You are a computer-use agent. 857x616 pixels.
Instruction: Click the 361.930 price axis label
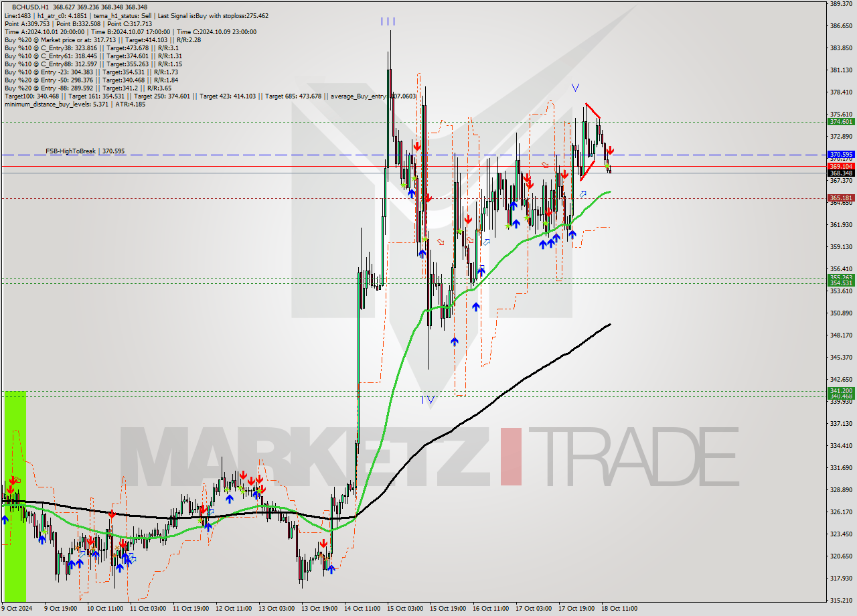pos(841,225)
